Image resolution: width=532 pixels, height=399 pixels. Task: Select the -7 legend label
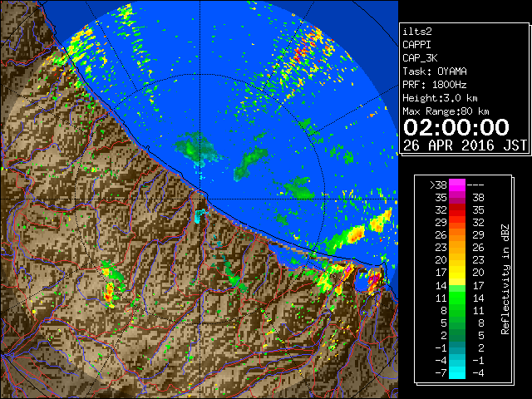click(x=441, y=373)
